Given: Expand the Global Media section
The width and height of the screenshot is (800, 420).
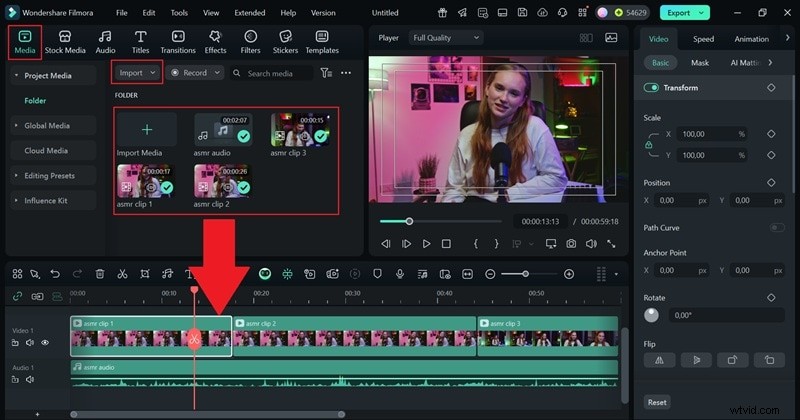Looking at the screenshot, I should point(16,126).
